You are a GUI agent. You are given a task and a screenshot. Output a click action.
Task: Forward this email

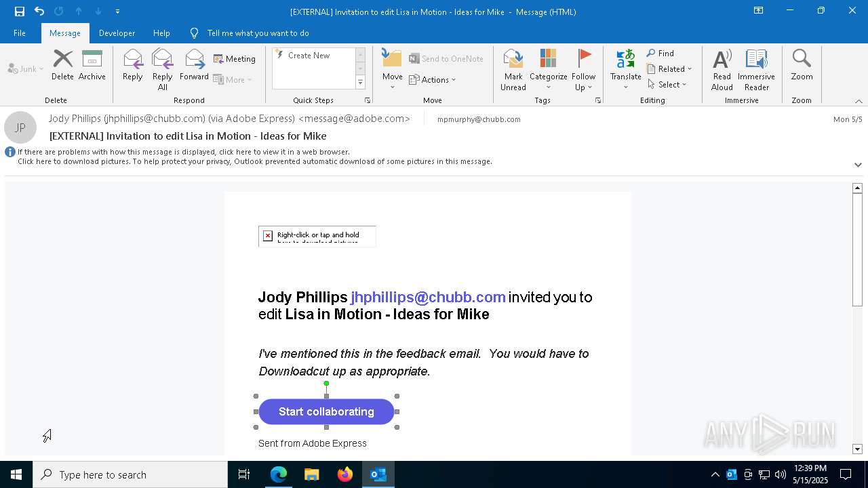(x=194, y=65)
